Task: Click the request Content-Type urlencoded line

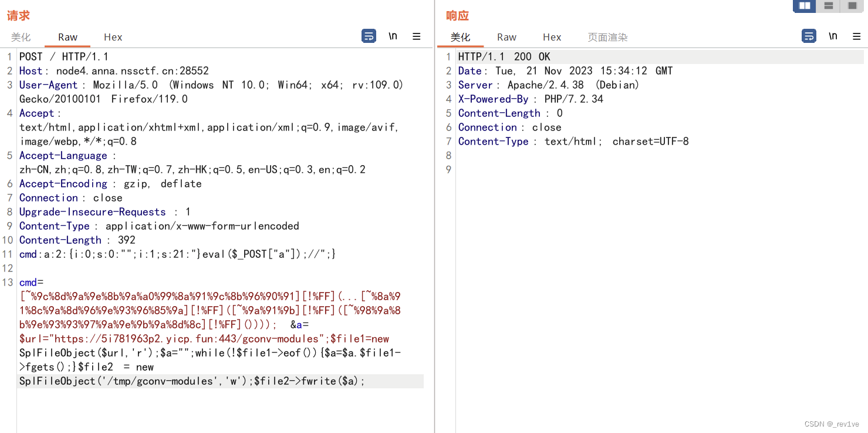Action: (159, 226)
